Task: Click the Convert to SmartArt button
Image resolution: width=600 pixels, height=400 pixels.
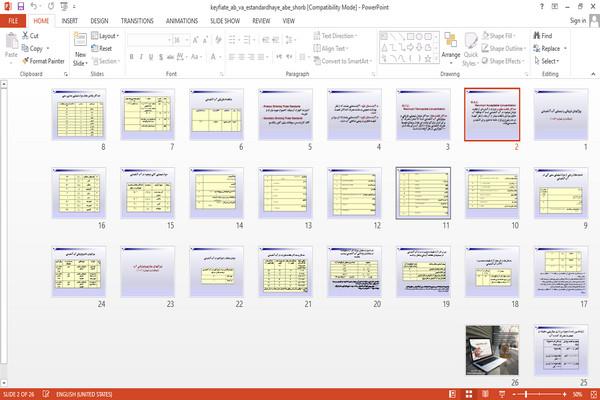Action: [x=342, y=61]
